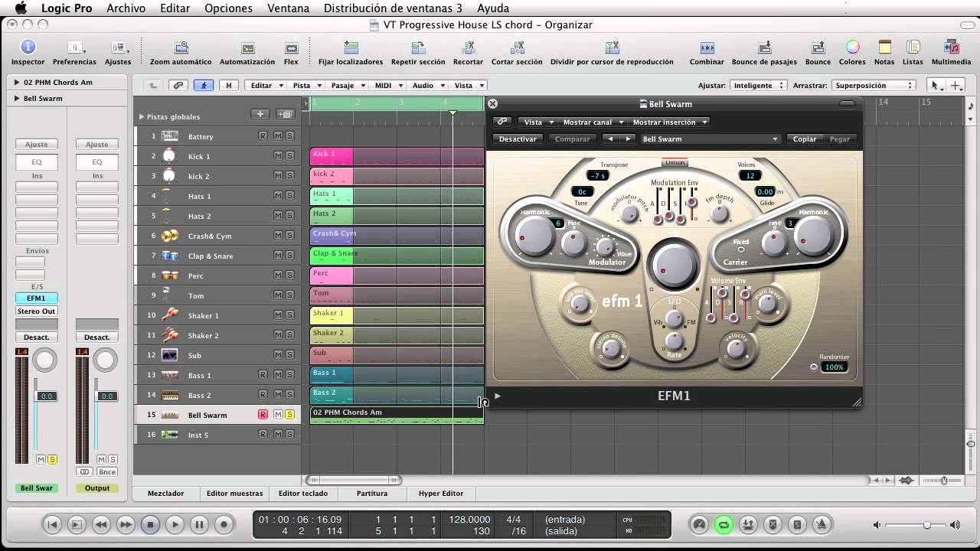Image resolution: width=980 pixels, height=551 pixels.
Task: Click the Recortar scissors icon
Action: coord(468,47)
